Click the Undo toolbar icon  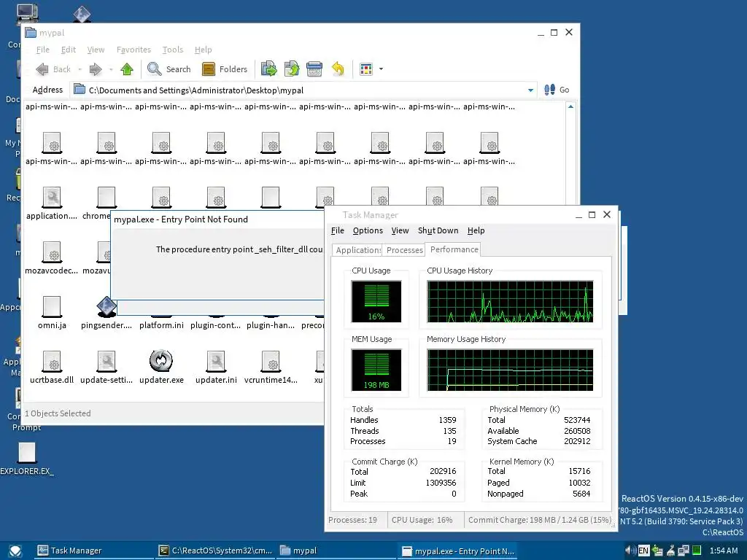(338, 69)
